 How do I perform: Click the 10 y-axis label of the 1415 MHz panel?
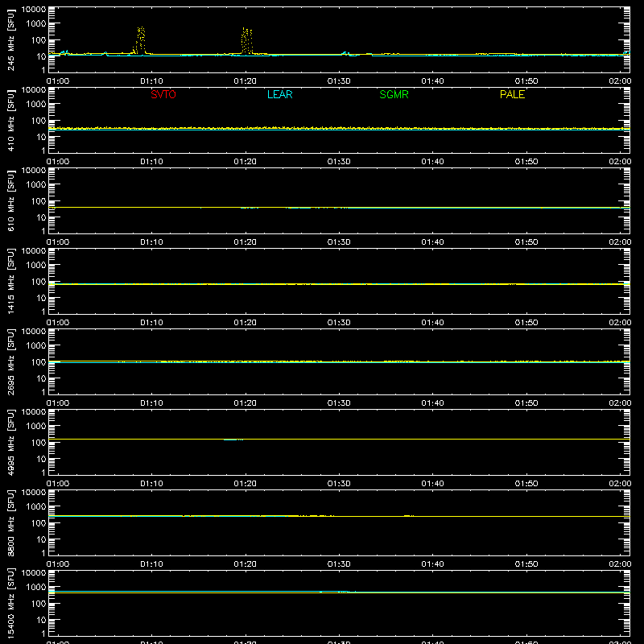tap(41, 298)
